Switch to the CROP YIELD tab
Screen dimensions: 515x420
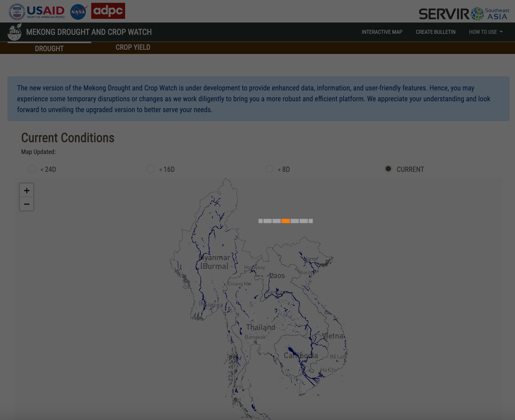pos(133,47)
